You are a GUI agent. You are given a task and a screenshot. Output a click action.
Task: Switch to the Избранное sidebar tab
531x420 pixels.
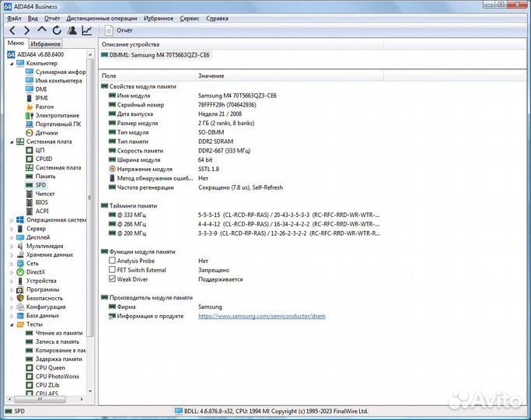click(x=45, y=44)
